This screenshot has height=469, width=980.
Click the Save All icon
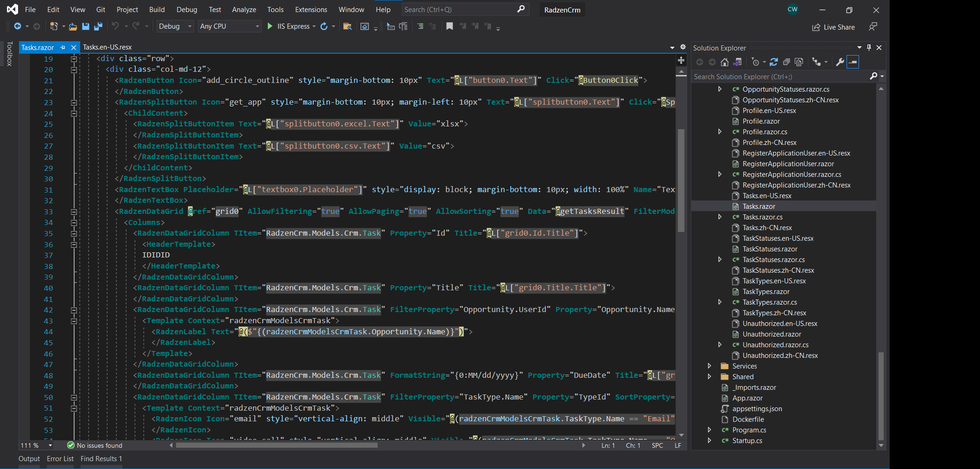(98, 26)
